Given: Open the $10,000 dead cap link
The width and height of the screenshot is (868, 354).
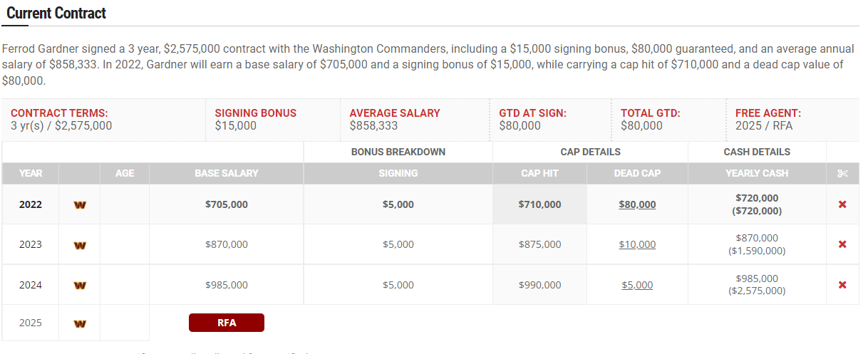Looking at the screenshot, I should (x=637, y=244).
